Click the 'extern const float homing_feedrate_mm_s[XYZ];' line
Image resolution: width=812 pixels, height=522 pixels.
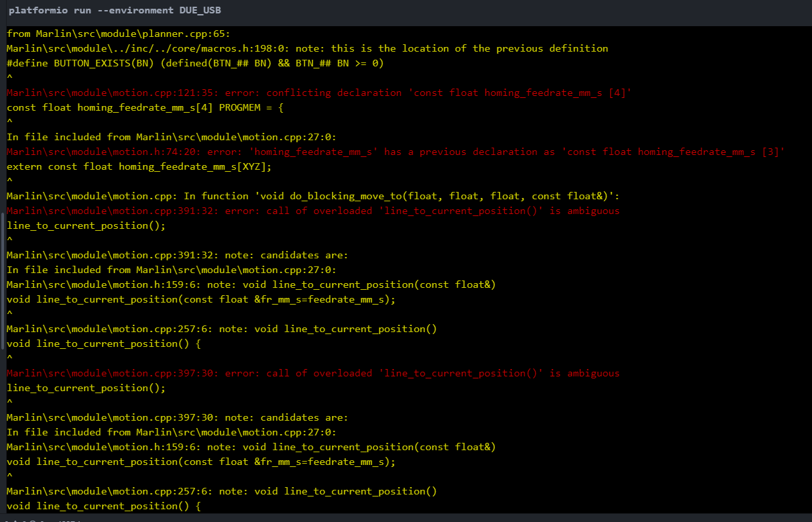[139, 166]
